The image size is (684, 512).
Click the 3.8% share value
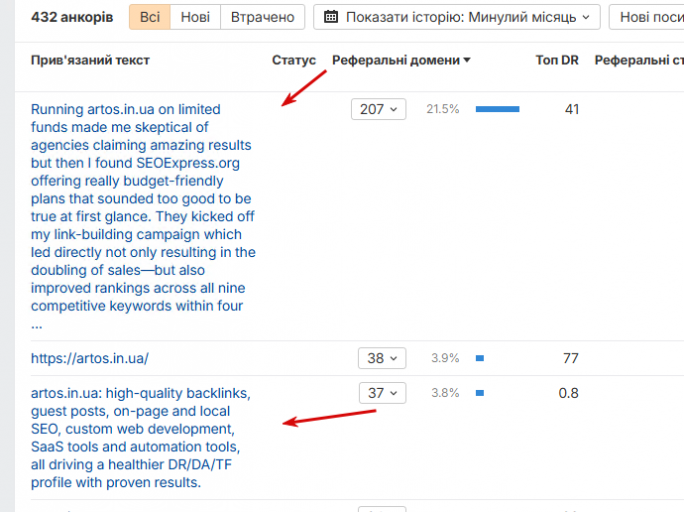(445, 393)
